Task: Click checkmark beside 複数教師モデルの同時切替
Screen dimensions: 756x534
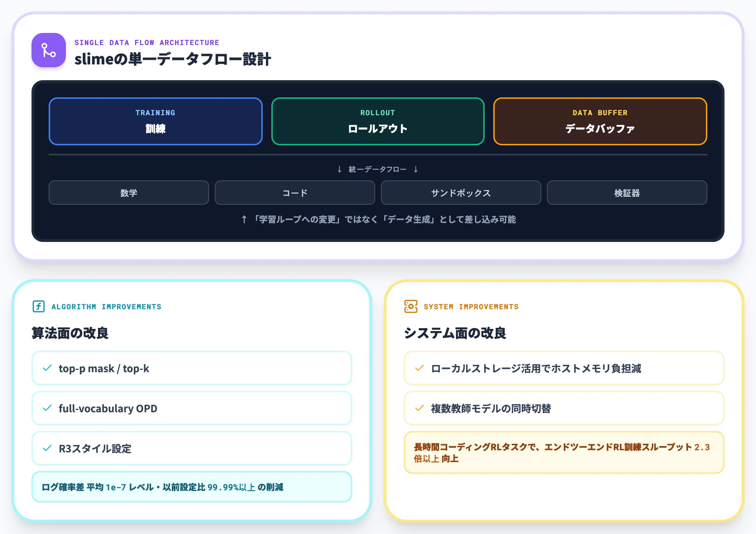Action: point(420,408)
